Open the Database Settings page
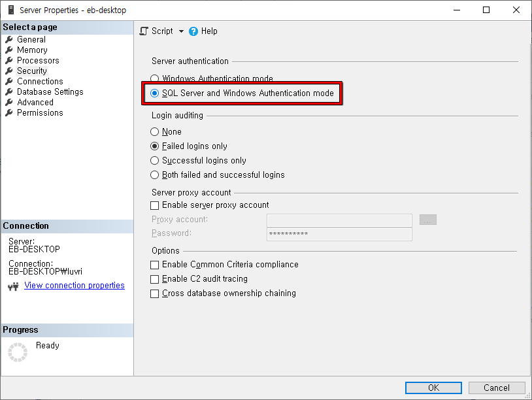The height and width of the screenshot is (400, 532). tap(50, 92)
